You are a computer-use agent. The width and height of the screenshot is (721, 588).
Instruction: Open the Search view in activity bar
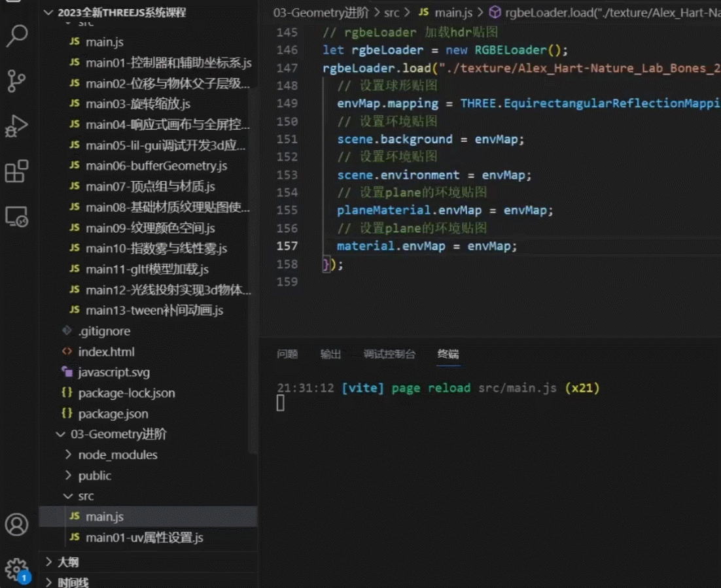[17, 37]
